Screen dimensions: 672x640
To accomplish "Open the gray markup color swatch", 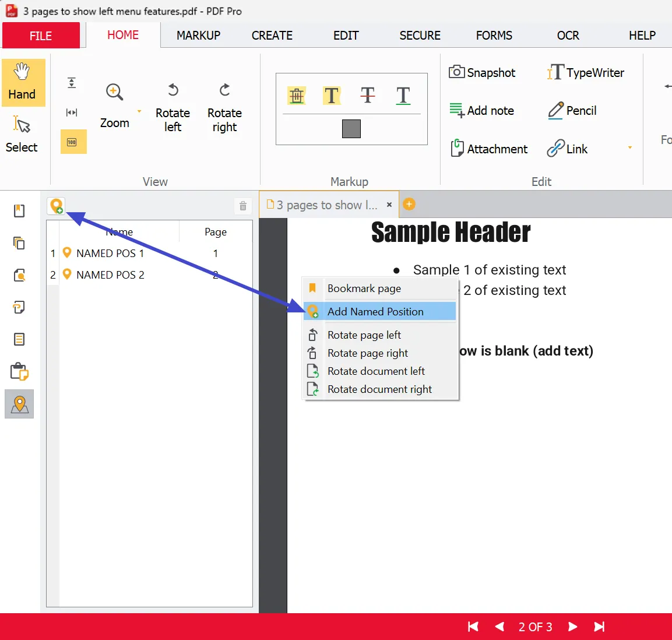I will [x=351, y=129].
